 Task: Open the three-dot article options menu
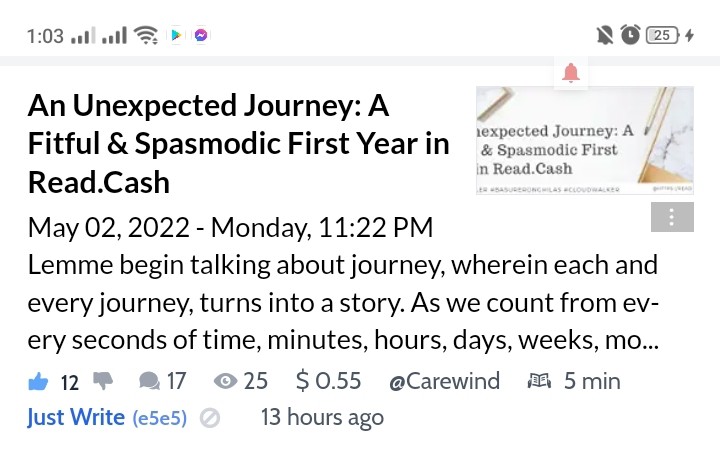pos(672,217)
